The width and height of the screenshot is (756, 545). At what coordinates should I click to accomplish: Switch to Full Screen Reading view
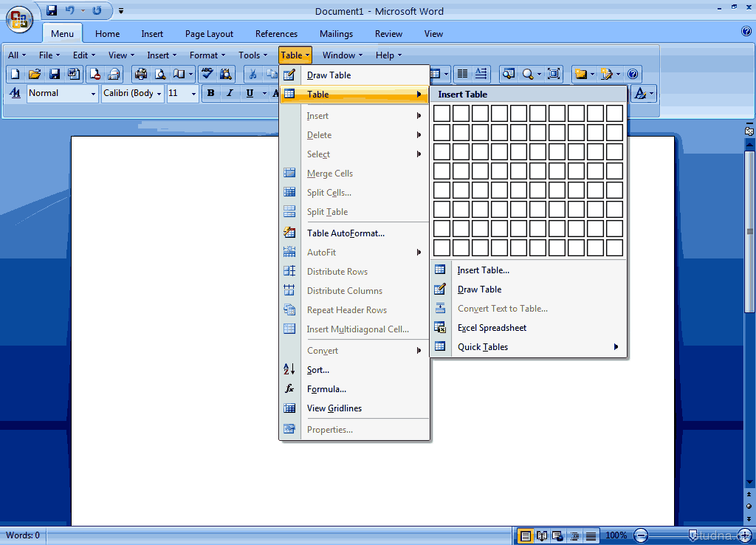(542, 535)
